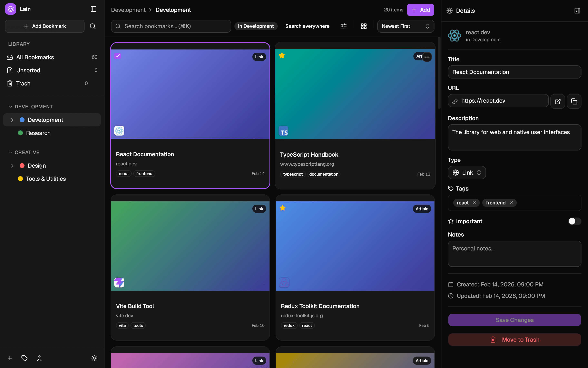Screen dimensions: 588x368
Task: Click the Lain app logo
Action: tap(10, 9)
